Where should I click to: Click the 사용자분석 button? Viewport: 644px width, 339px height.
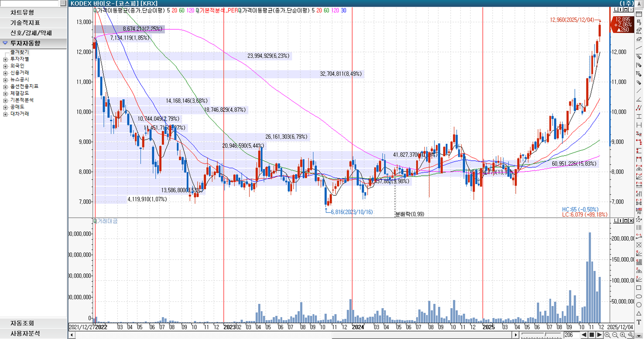(25, 334)
